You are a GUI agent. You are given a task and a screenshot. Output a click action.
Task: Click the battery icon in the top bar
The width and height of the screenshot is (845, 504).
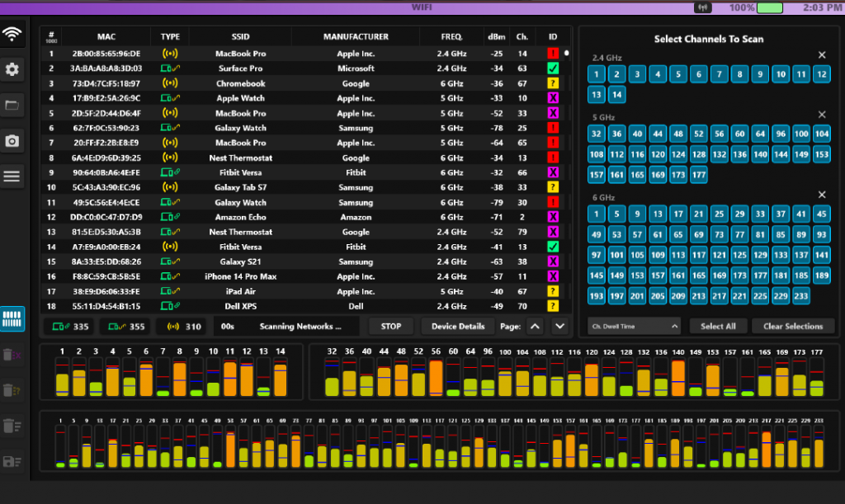770,7
